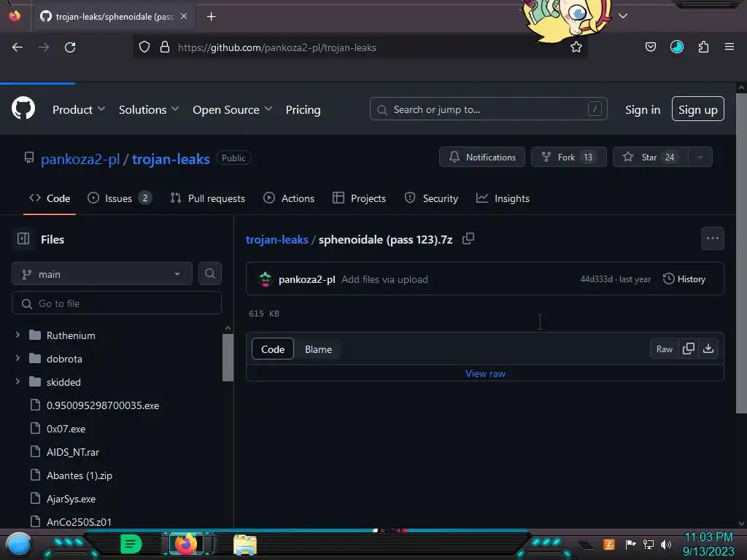Image resolution: width=747 pixels, height=560 pixels.
Task: Bookmark this page with the star icon
Action: pos(576,47)
